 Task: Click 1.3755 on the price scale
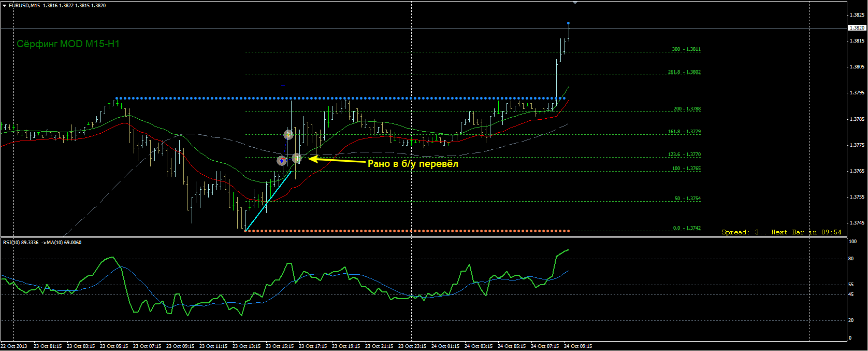(857, 197)
